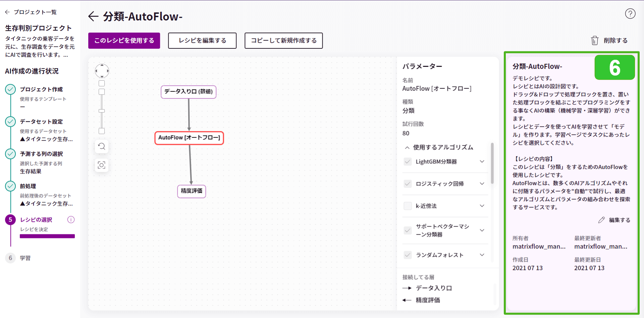Click 生存判別プロジェクト project title
644x318 pixels.
39,28
